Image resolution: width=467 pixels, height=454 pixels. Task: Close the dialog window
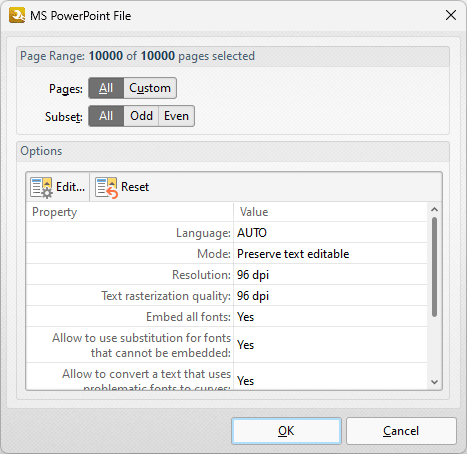451,15
